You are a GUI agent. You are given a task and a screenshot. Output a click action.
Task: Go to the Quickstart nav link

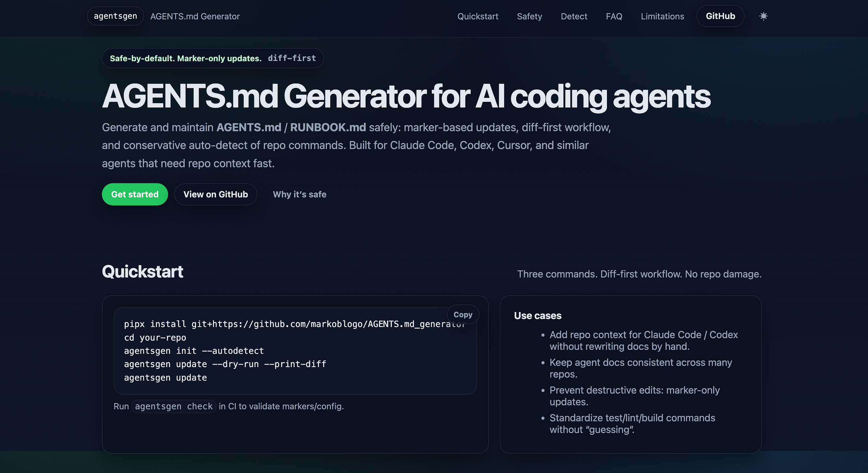pos(477,16)
